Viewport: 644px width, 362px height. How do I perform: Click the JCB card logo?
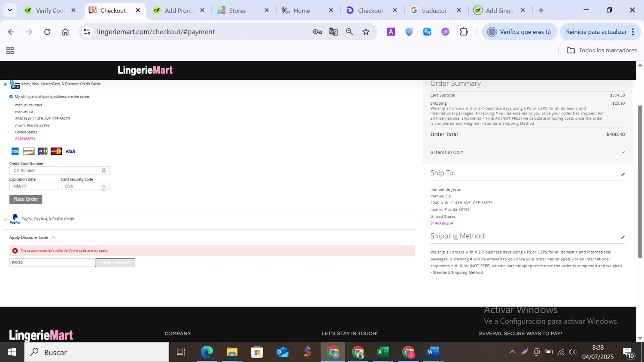(x=43, y=151)
